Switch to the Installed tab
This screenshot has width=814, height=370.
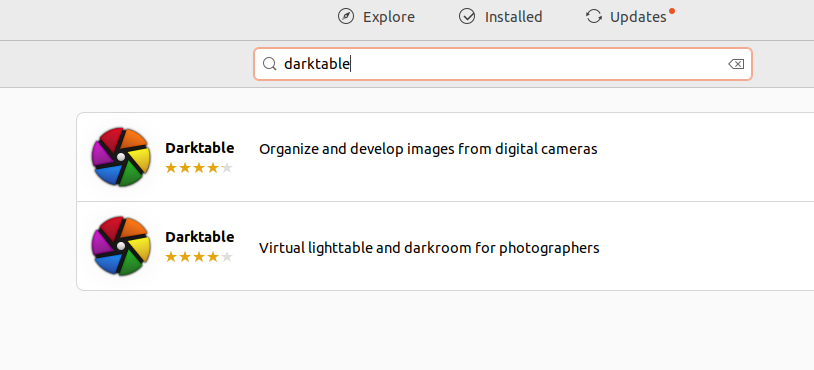[x=500, y=17]
